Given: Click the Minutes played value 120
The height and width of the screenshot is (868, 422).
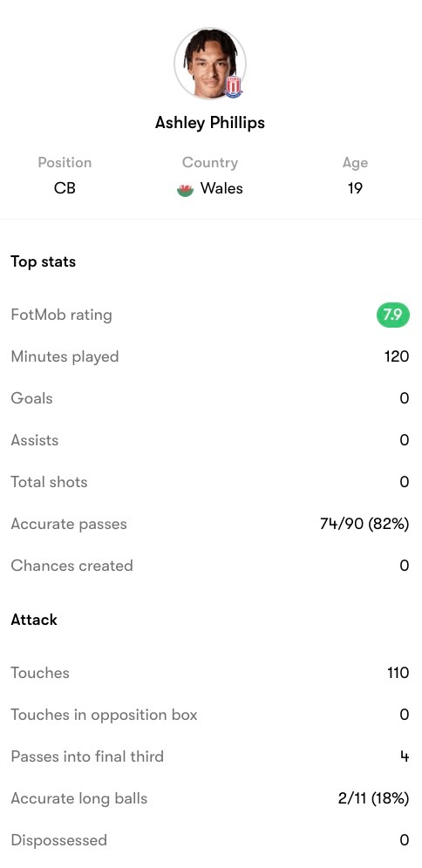Looking at the screenshot, I should pos(397,356).
